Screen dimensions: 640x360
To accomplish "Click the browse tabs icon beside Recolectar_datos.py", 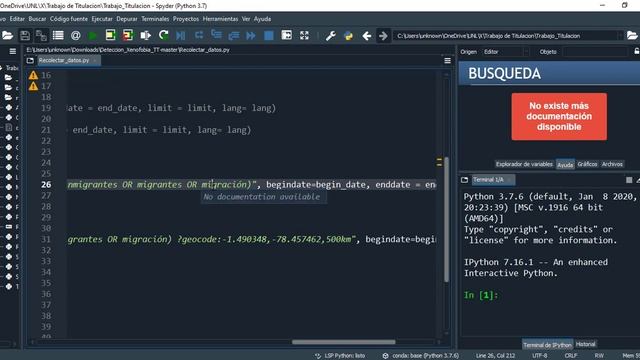I will [30, 60].
